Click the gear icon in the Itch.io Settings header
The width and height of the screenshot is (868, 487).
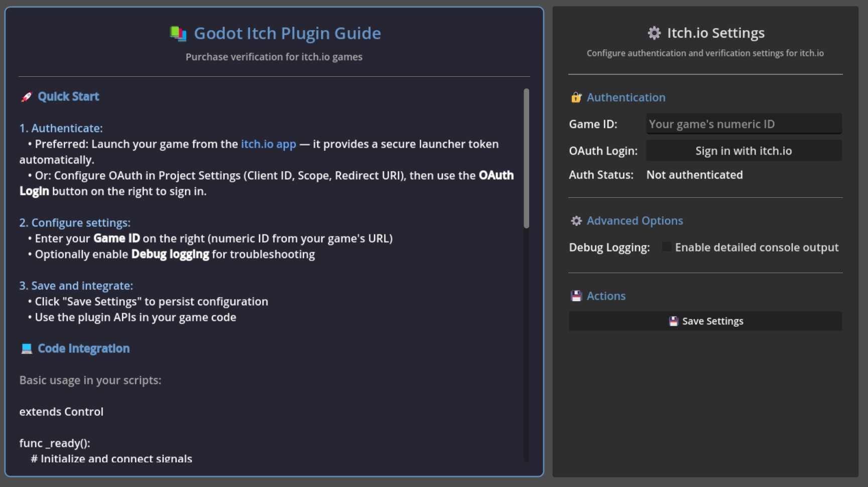(654, 33)
